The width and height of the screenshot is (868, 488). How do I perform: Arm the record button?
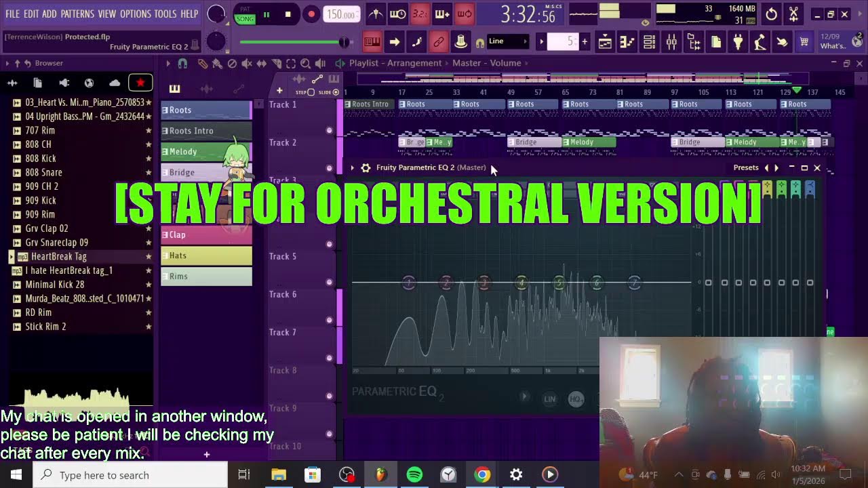(x=311, y=14)
